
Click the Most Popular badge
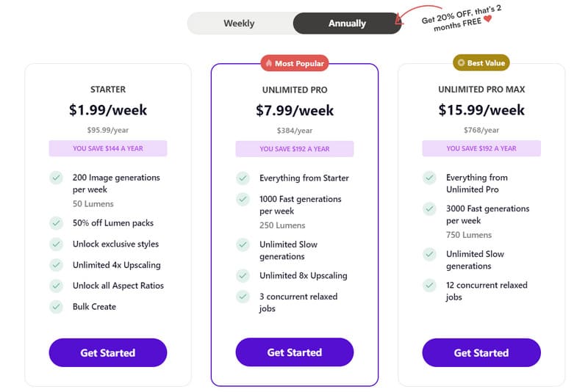295,64
